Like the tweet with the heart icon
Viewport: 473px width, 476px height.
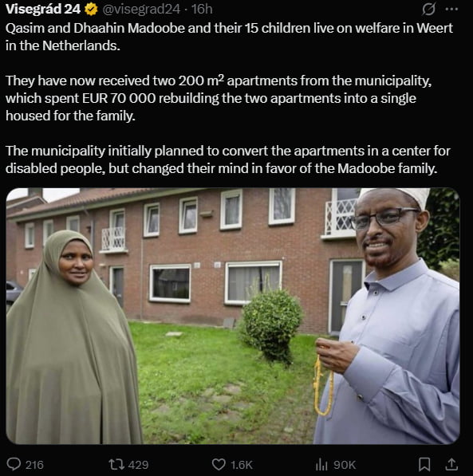(x=219, y=465)
